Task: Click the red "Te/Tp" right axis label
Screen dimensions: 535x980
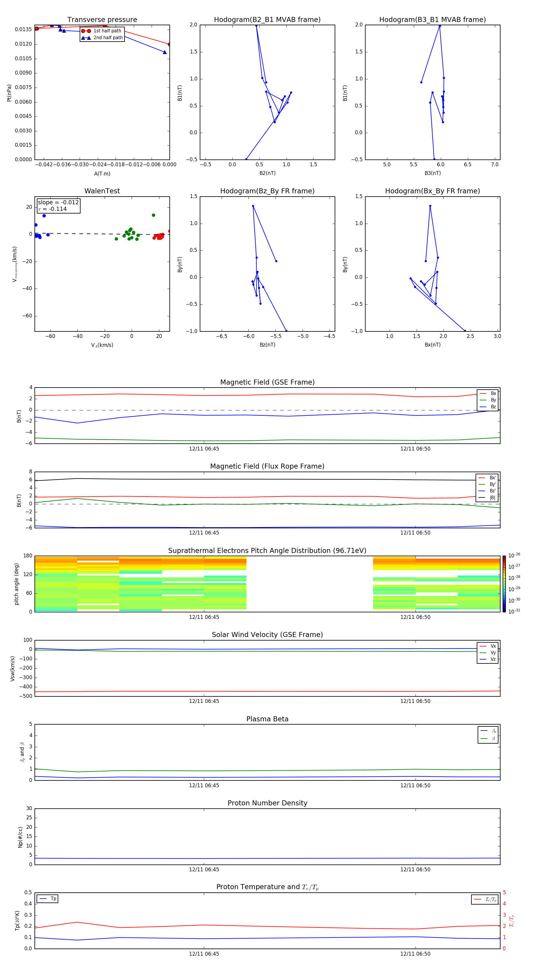Action: (x=512, y=921)
